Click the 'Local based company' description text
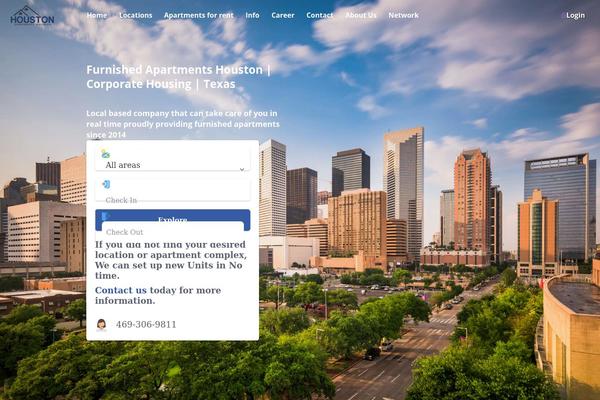Image resolution: width=600 pixels, height=400 pixels. point(183,124)
